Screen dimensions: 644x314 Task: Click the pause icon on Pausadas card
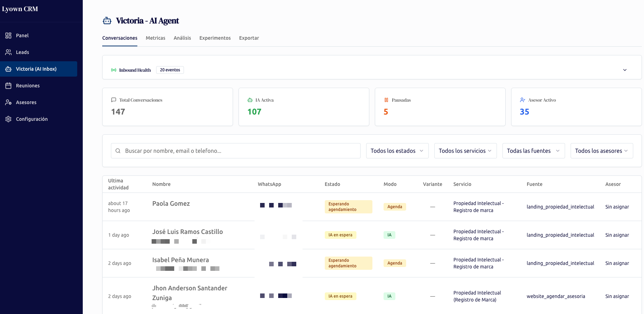[386, 100]
